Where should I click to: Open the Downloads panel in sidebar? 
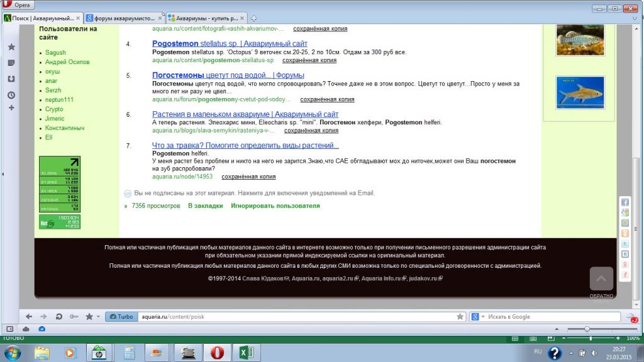click(11, 79)
